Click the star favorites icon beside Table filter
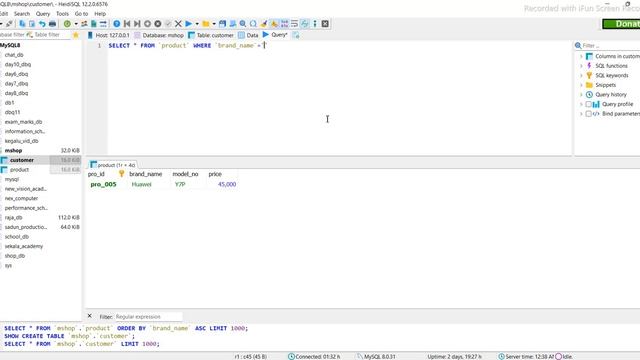Viewport: 640px width, 360px height. coord(76,35)
